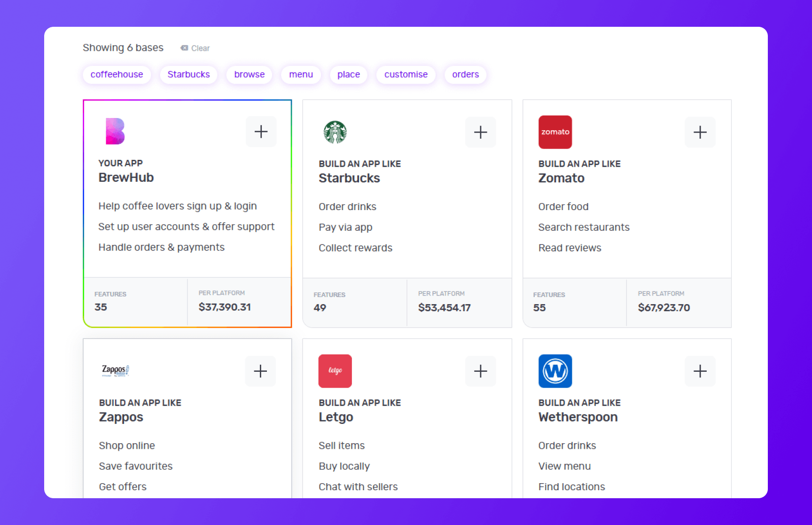
Task: Click 'Pay via app' text
Action: (x=345, y=227)
